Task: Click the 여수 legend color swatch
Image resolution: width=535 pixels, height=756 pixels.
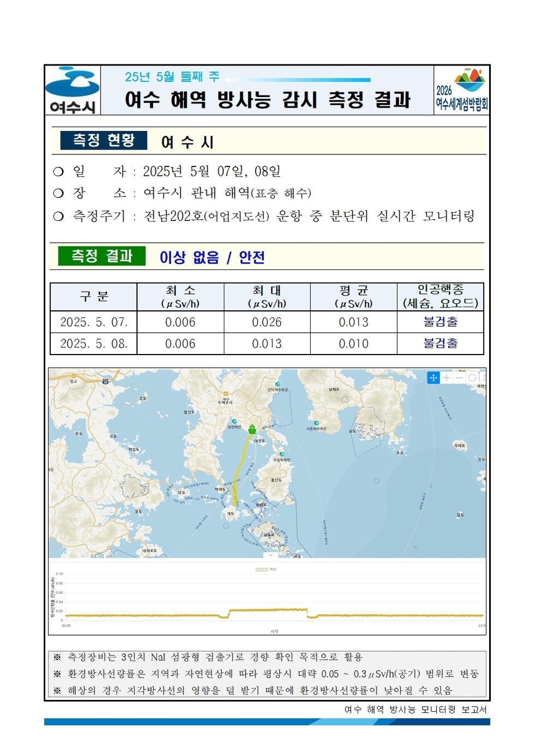Action: 262,569
